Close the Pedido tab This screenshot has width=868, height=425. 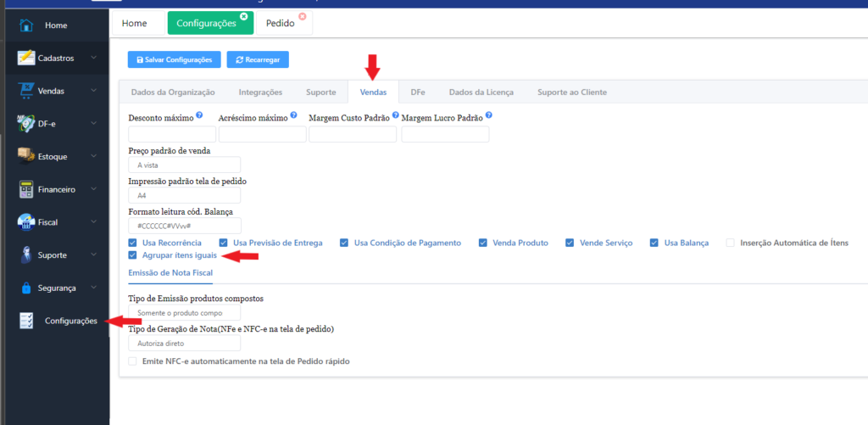302,16
